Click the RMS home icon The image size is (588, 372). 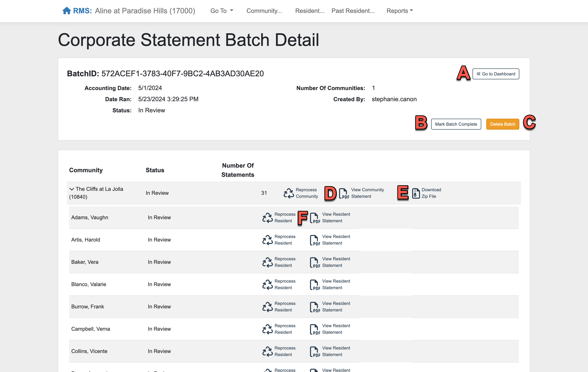click(66, 11)
